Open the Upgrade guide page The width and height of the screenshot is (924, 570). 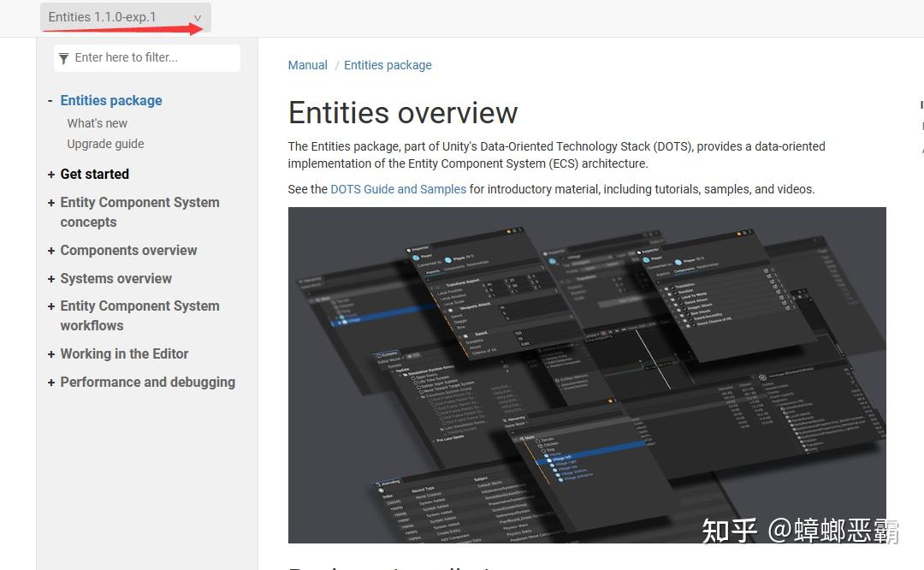point(105,144)
